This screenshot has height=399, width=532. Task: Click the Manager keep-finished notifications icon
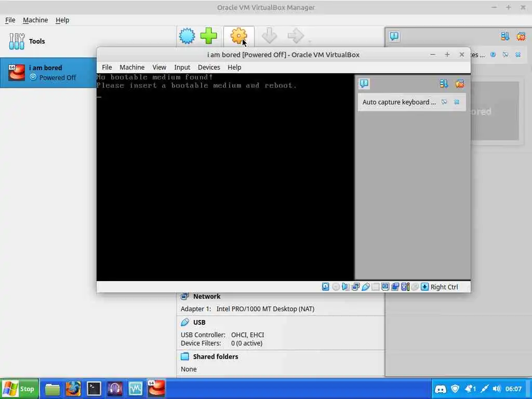[505, 36]
